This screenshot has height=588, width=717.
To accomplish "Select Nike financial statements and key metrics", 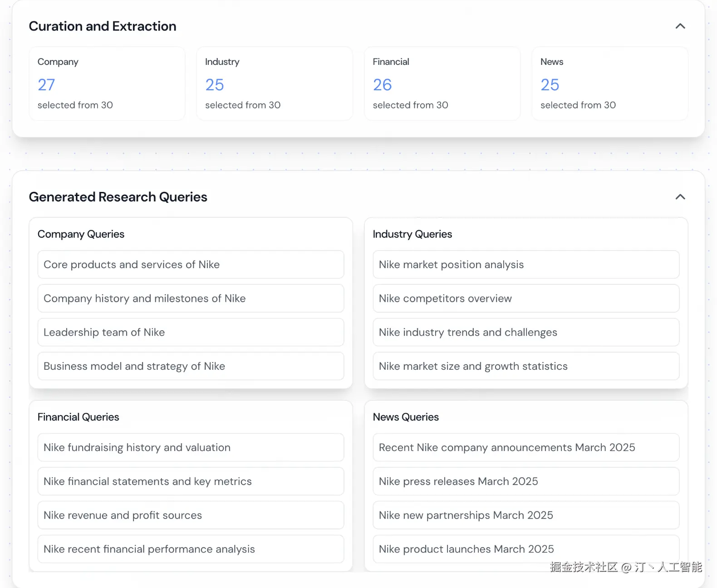I will click(x=191, y=481).
